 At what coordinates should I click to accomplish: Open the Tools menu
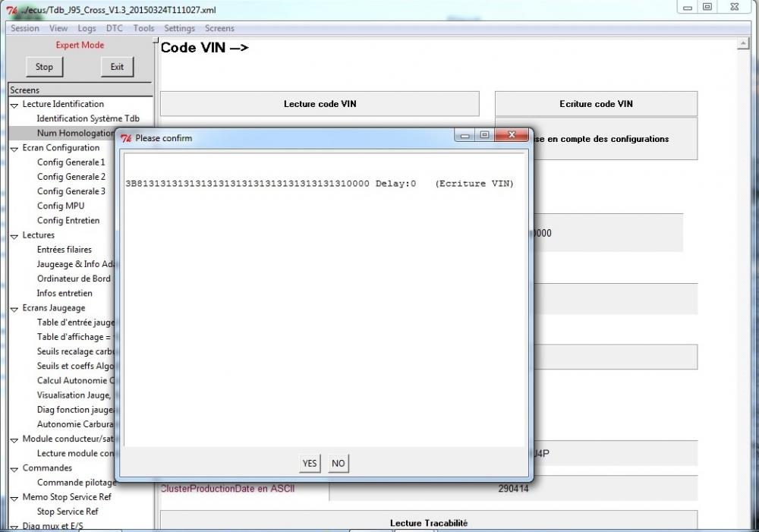(x=143, y=29)
